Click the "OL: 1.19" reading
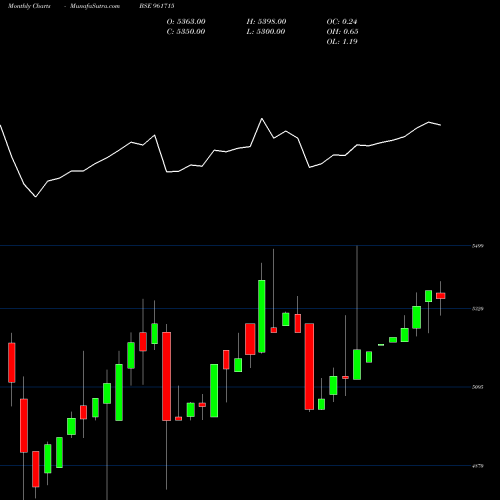Viewport: 500px width, 500px height. coord(342,42)
